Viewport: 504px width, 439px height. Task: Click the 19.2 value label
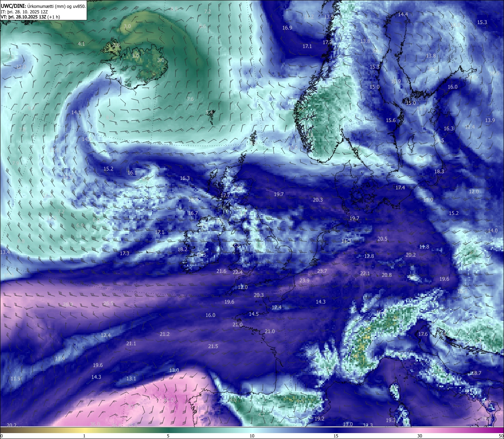click(x=319, y=419)
